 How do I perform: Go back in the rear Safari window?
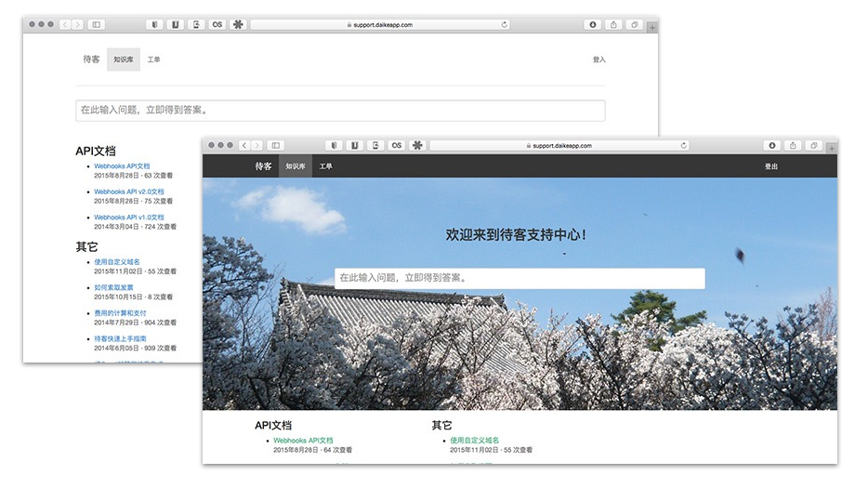click(x=65, y=24)
